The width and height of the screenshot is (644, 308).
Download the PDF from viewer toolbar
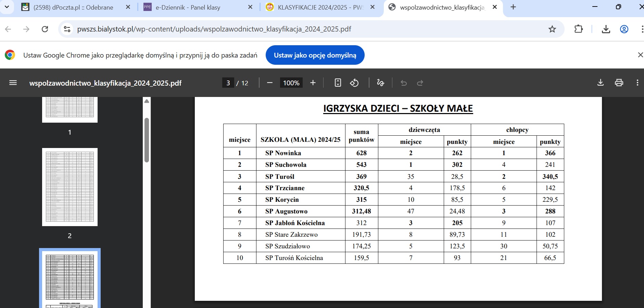[x=600, y=83]
